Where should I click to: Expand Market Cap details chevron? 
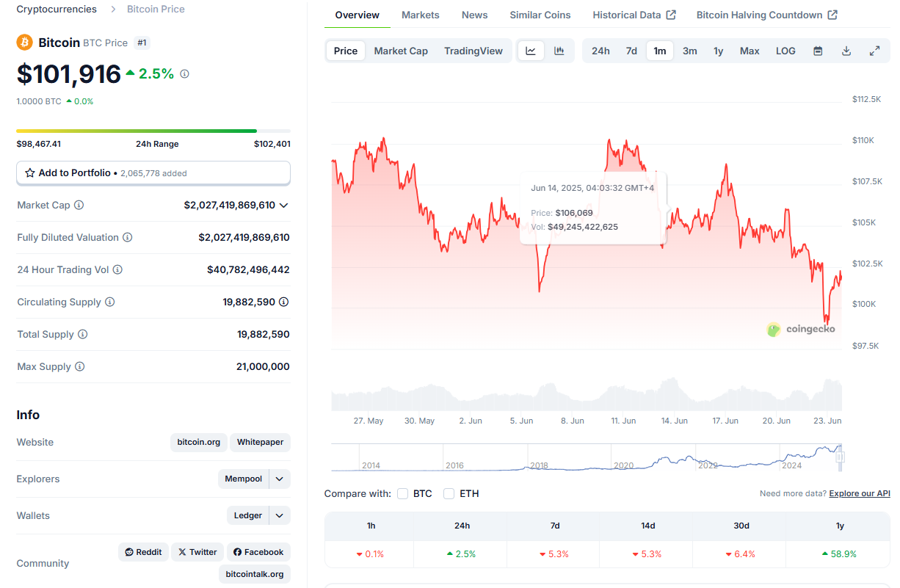tap(284, 206)
